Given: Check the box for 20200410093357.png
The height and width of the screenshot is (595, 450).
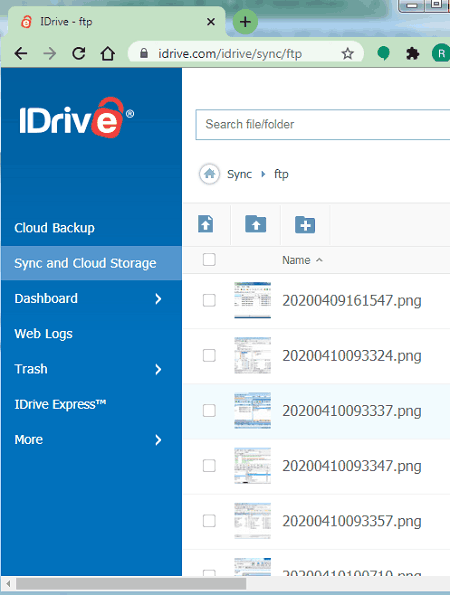Looking at the screenshot, I should click(x=209, y=521).
